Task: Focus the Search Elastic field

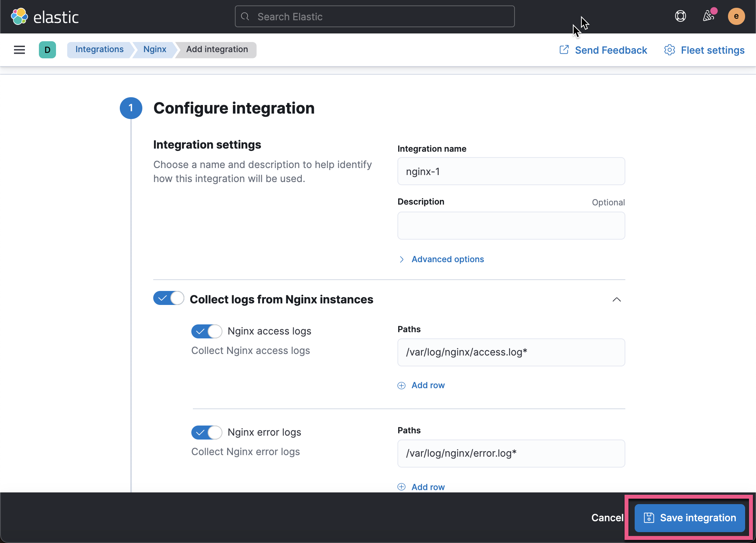Action: 374,16
